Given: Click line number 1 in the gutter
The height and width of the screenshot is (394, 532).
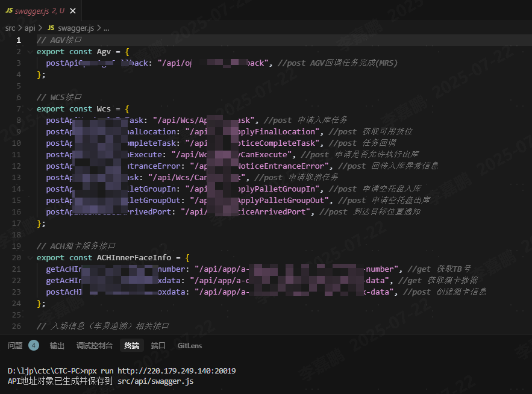Looking at the screenshot, I should click(x=19, y=40).
